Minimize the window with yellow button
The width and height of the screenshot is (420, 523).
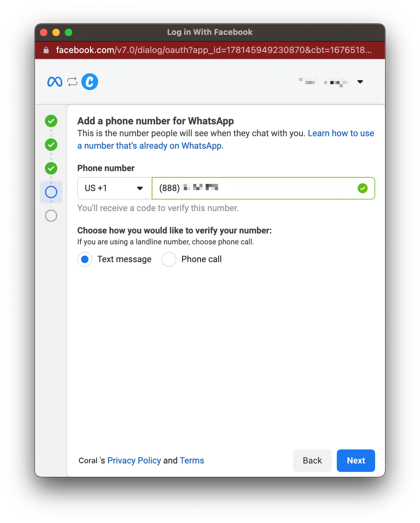tap(56, 32)
